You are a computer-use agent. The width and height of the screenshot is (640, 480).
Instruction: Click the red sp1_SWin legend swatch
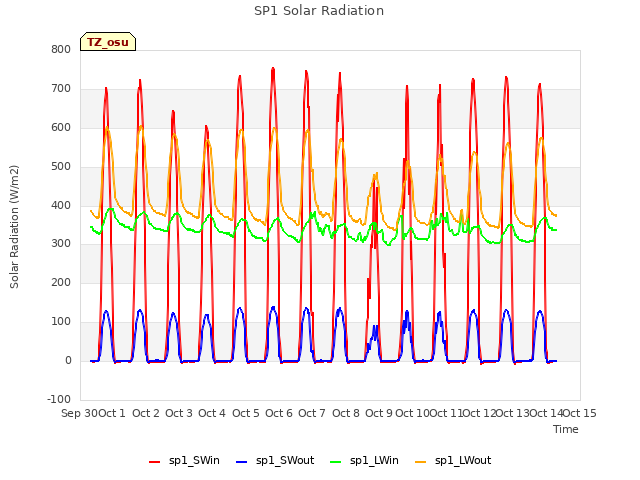tap(155, 462)
